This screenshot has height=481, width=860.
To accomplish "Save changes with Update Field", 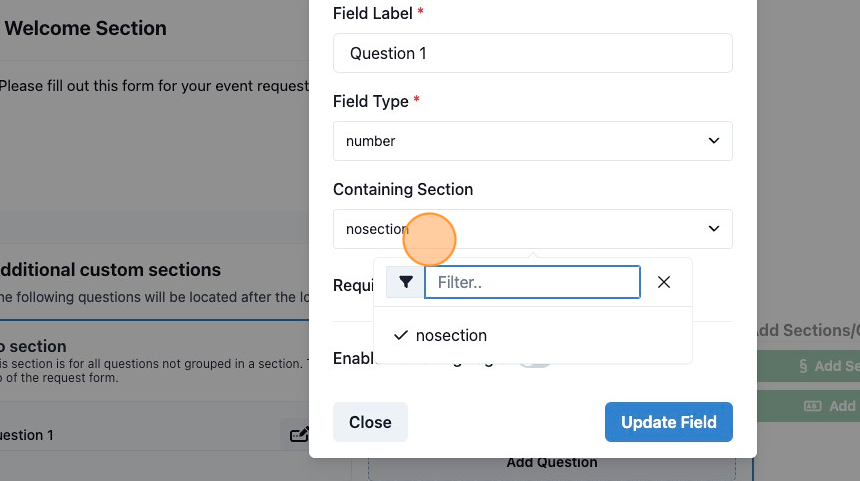I will [x=669, y=422].
